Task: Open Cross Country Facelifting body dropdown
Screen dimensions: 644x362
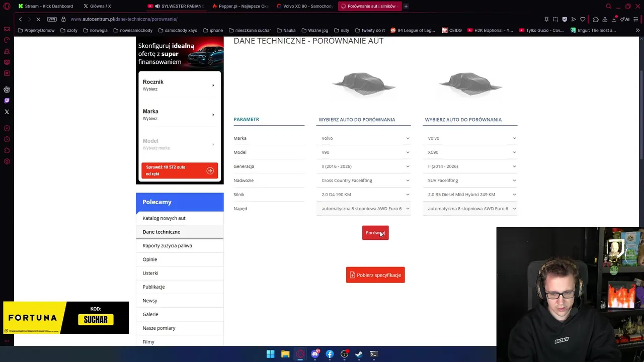Action: click(x=363, y=180)
